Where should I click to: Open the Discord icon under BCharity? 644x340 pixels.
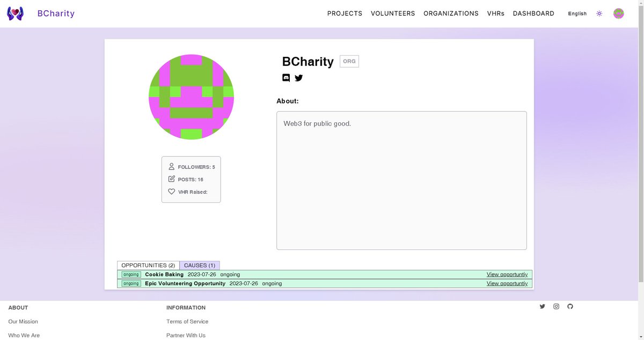click(x=286, y=78)
